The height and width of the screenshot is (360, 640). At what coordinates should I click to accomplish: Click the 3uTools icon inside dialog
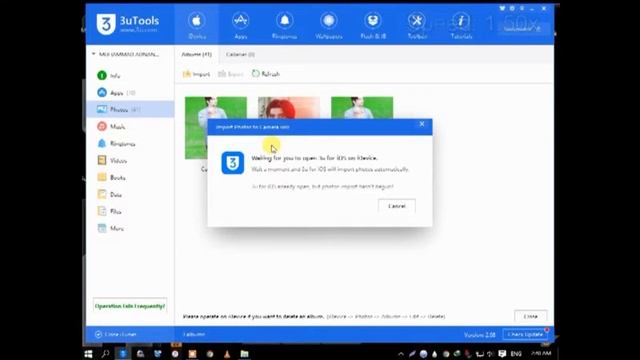click(x=233, y=163)
